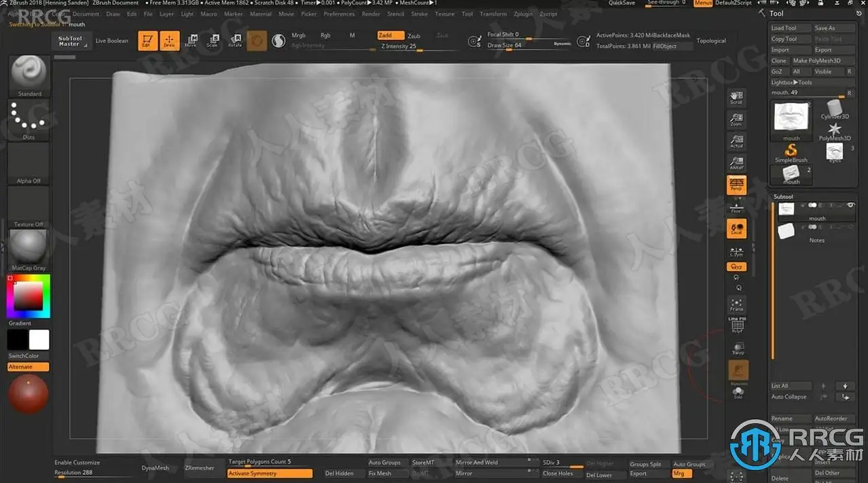868x483 pixels.
Task: Click the Scroll canvas icon
Action: click(x=736, y=98)
